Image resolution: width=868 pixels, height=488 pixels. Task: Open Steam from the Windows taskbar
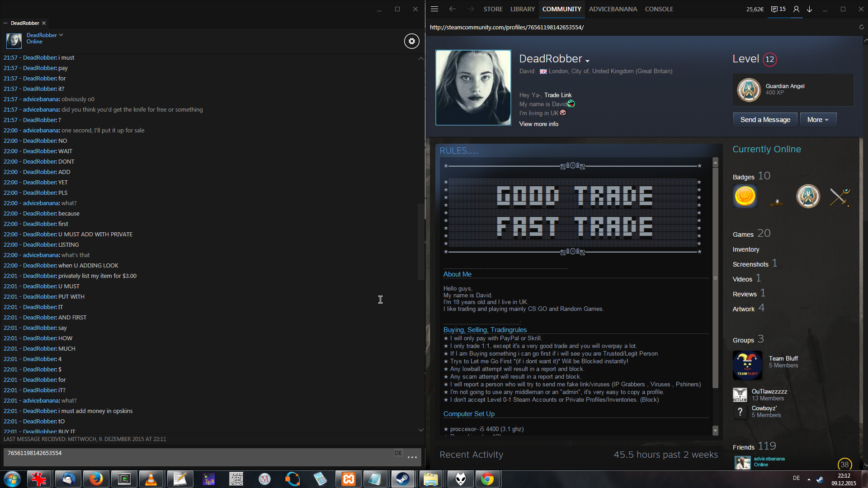tap(402, 479)
